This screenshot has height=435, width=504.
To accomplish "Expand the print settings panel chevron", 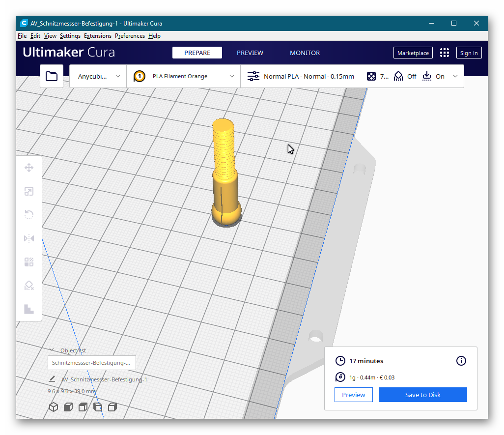I will click(455, 76).
